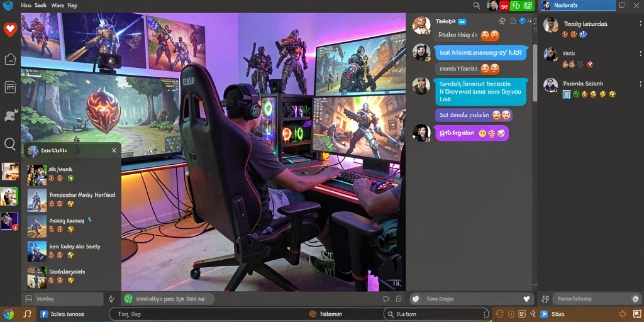The width and height of the screenshot is (644, 322).
Task: Open the magnifier search icon in left sidebar
Action: pyautogui.click(x=10, y=144)
